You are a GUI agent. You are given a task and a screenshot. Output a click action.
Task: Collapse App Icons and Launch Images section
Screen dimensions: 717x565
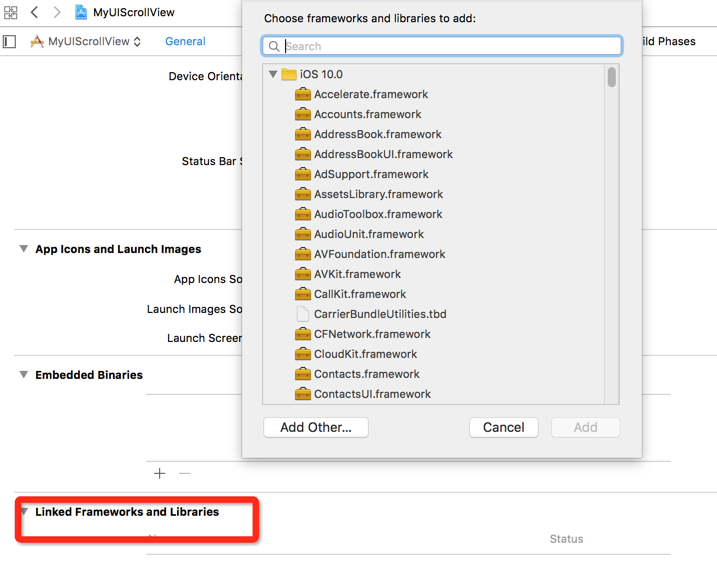coord(23,249)
